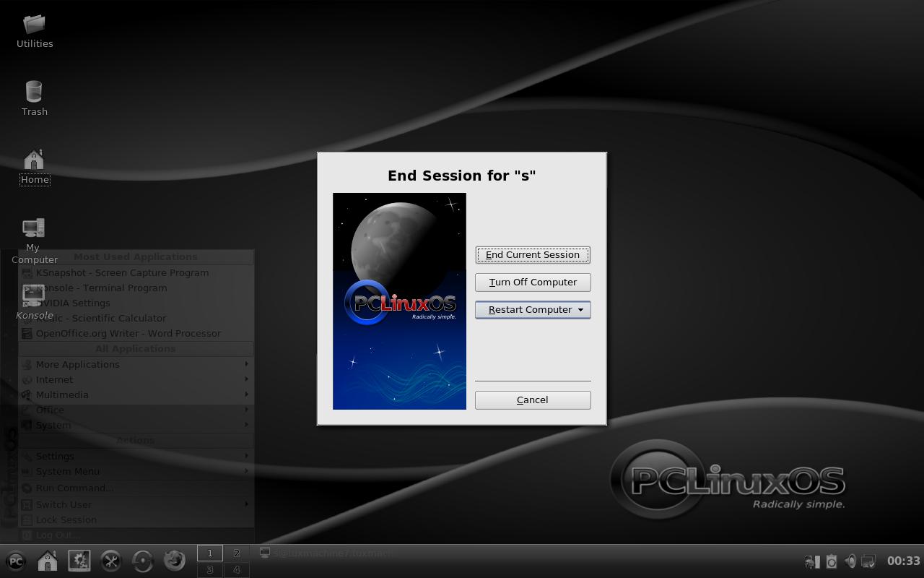Open the volume speaker tray icon
Viewport: 924px width, 578px height.
pyautogui.click(x=850, y=561)
